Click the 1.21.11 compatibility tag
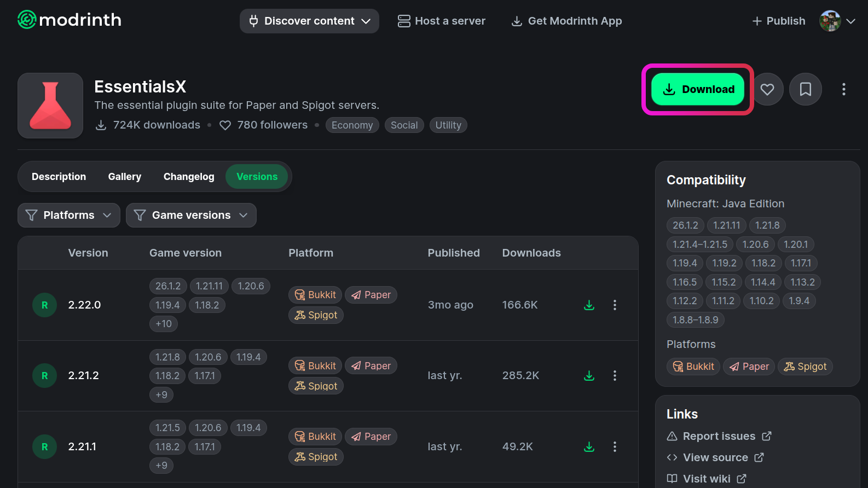 [727, 225]
